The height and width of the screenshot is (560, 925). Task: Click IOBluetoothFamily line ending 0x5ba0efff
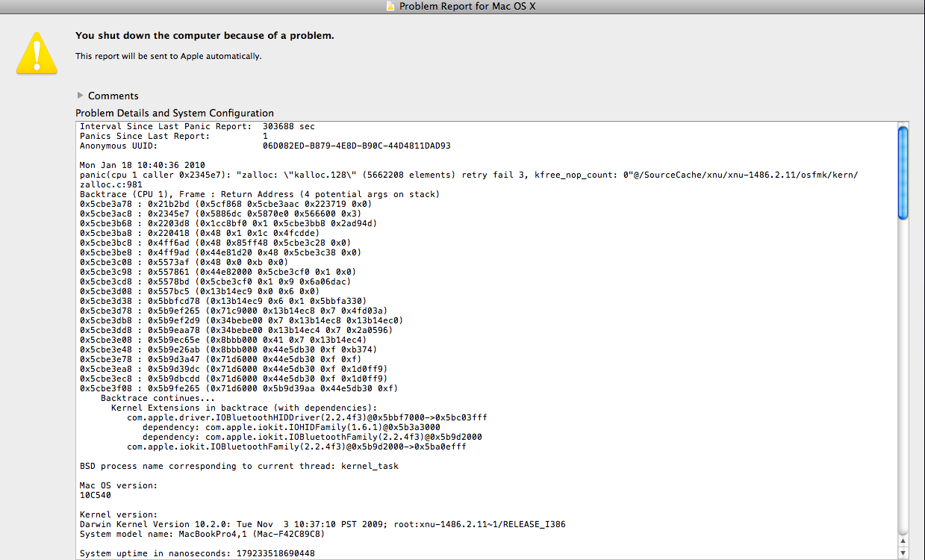point(296,447)
